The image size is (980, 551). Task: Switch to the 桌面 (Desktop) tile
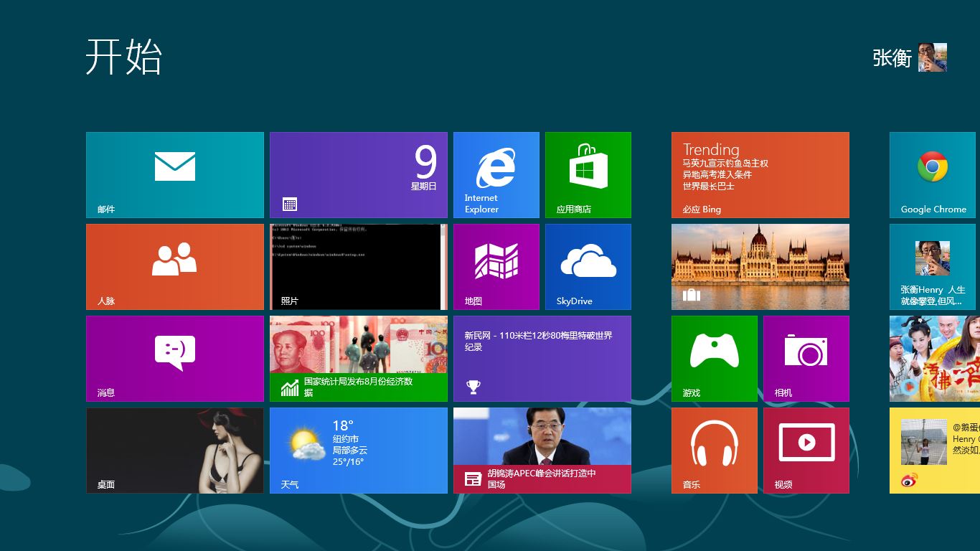pyautogui.click(x=174, y=450)
